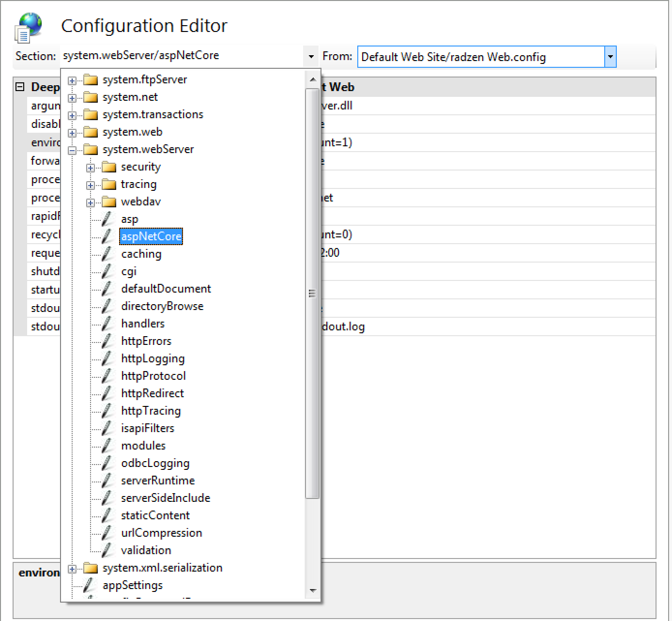Click the webdav folder icon
672x621 pixels.
109,202
